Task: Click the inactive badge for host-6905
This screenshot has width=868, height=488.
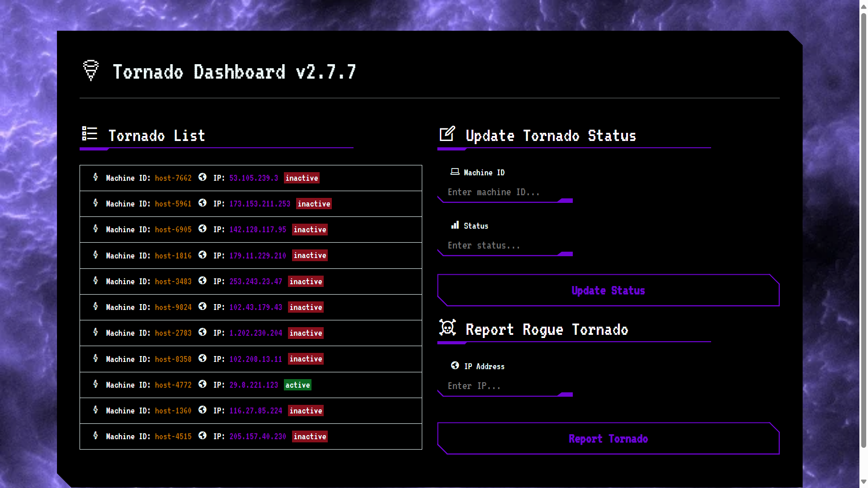Action: coord(310,230)
